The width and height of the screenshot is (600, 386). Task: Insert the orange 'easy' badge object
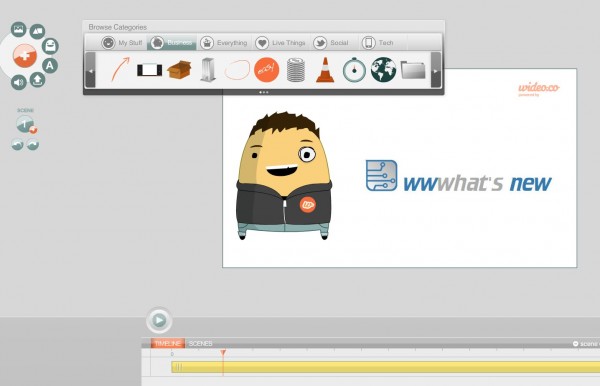[x=266, y=70]
